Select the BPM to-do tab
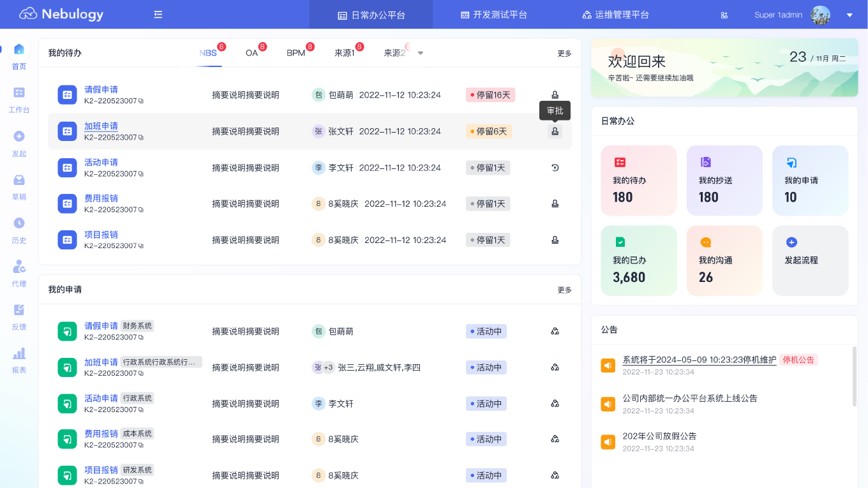Viewport: 868px width, 488px height. pos(296,53)
